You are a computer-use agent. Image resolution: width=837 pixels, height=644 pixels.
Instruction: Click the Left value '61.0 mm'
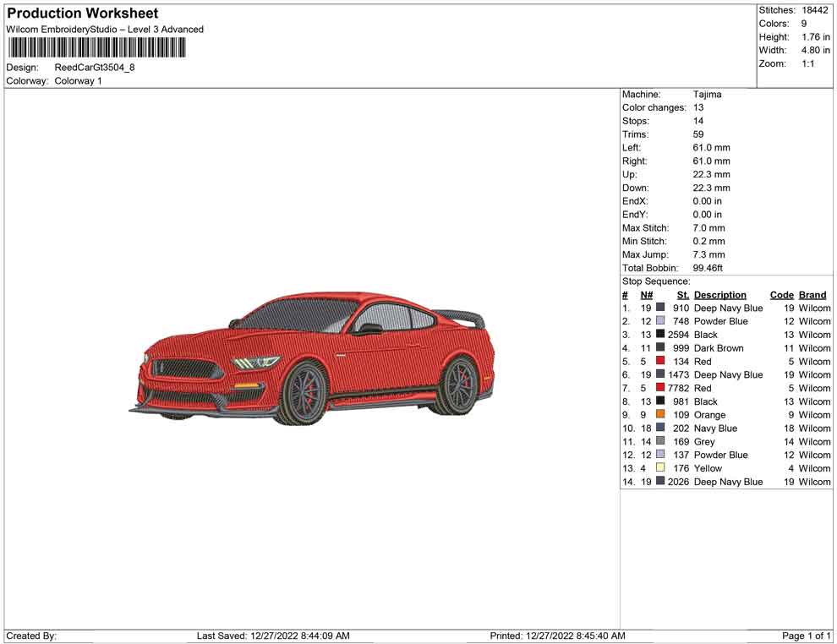712,148
